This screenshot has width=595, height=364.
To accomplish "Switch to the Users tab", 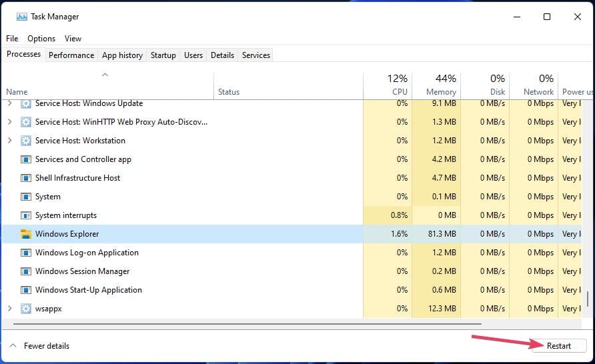I will 193,55.
